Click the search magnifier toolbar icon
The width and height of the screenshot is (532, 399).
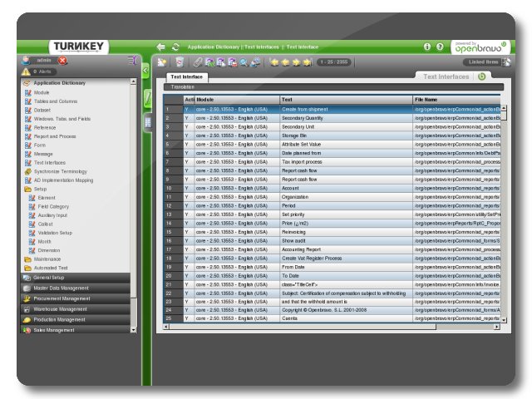point(244,62)
